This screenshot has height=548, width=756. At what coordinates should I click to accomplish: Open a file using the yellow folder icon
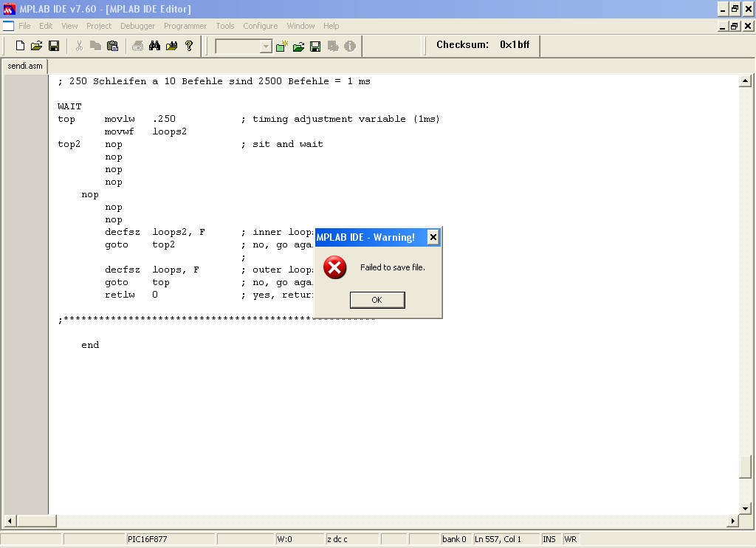click(x=37, y=46)
